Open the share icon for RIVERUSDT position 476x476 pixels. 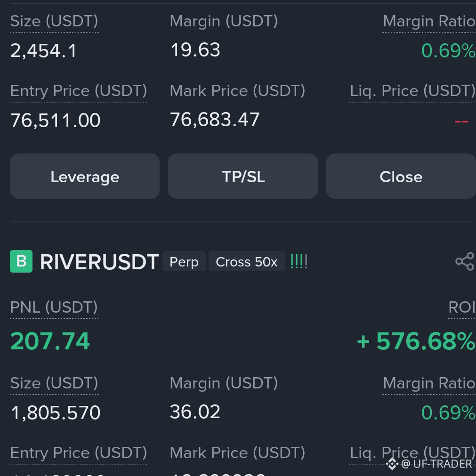tap(465, 261)
